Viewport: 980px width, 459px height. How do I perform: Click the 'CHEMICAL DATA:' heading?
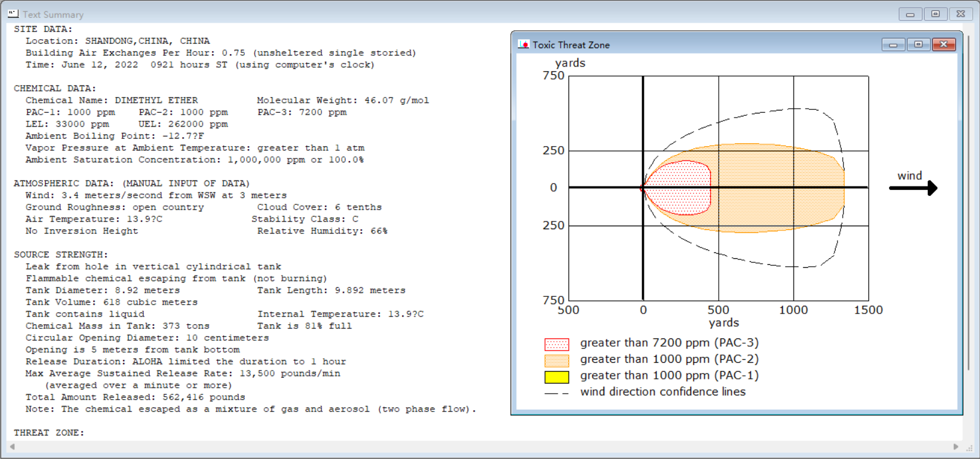(x=55, y=88)
